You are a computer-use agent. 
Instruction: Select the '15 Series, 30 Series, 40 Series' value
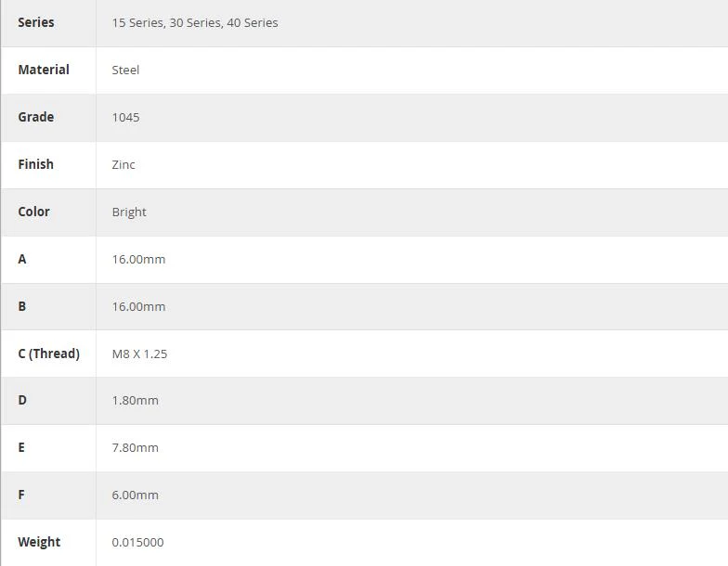(195, 22)
